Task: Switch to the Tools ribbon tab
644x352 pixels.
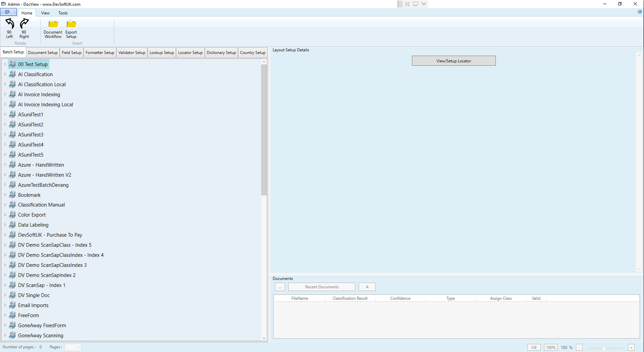Action: click(63, 13)
